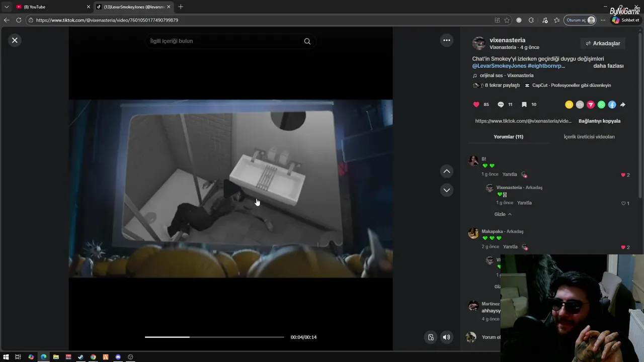The width and height of the screenshot is (644, 362).
Task: Click the 'Oturum aç' sign-in button
Action: coord(581,20)
